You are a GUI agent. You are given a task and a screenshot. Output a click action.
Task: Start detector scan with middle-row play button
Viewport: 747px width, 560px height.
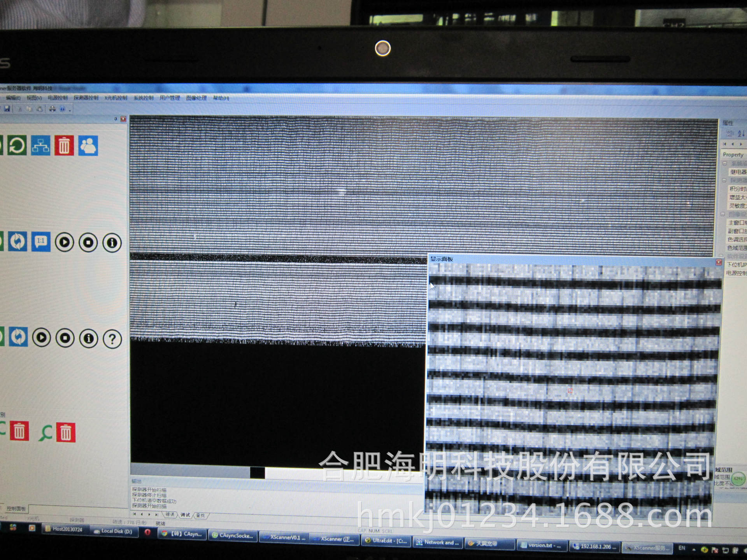coord(65,242)
